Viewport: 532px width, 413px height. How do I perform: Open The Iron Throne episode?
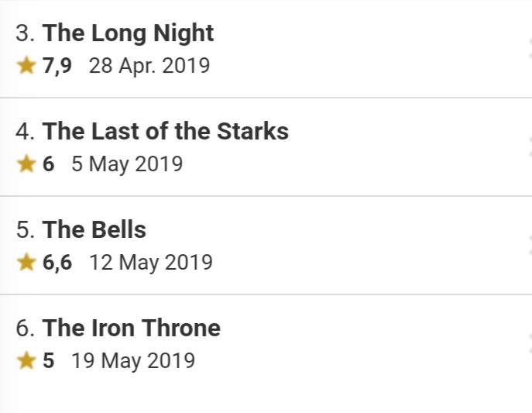pyautogui.click(x=132, y=328)
